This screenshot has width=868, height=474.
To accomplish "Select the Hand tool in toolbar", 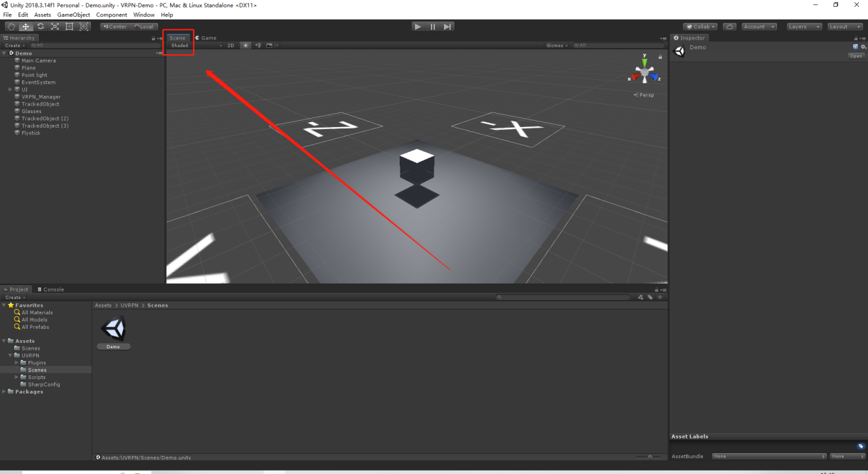I will (11, 26).
